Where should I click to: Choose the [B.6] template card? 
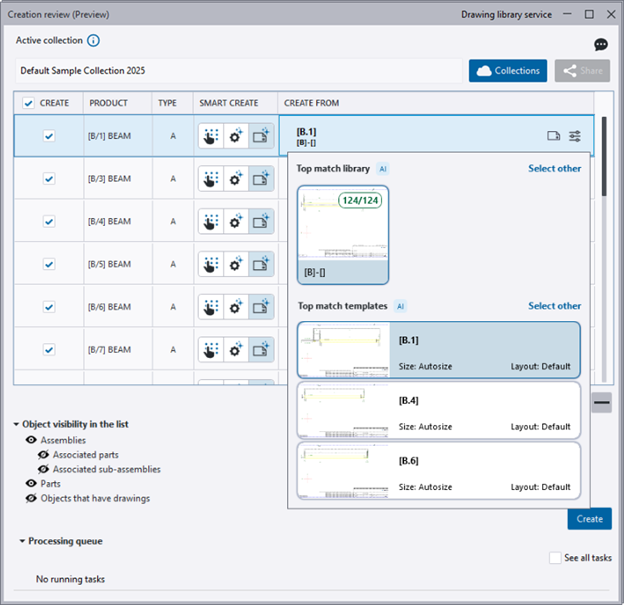coord(439,471)
